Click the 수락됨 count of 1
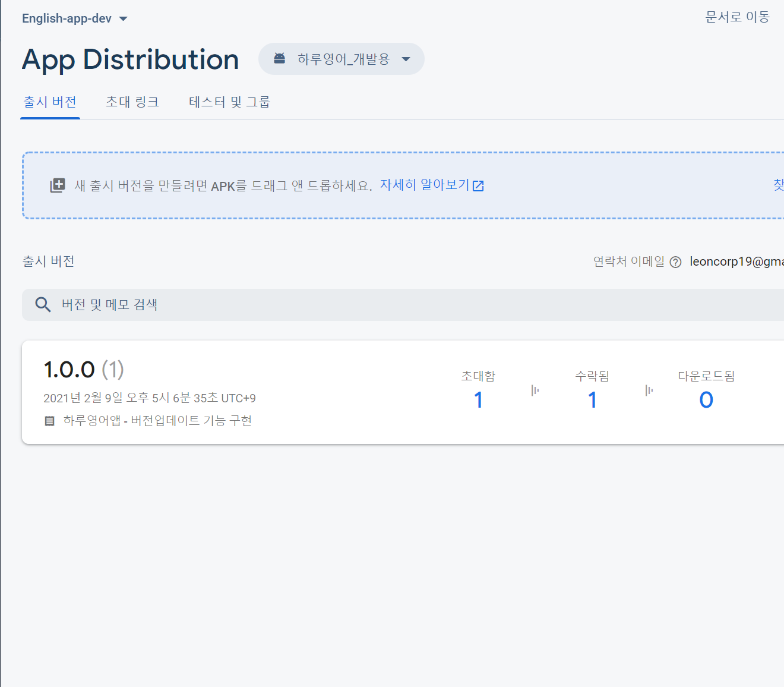 tap(592, 400)
